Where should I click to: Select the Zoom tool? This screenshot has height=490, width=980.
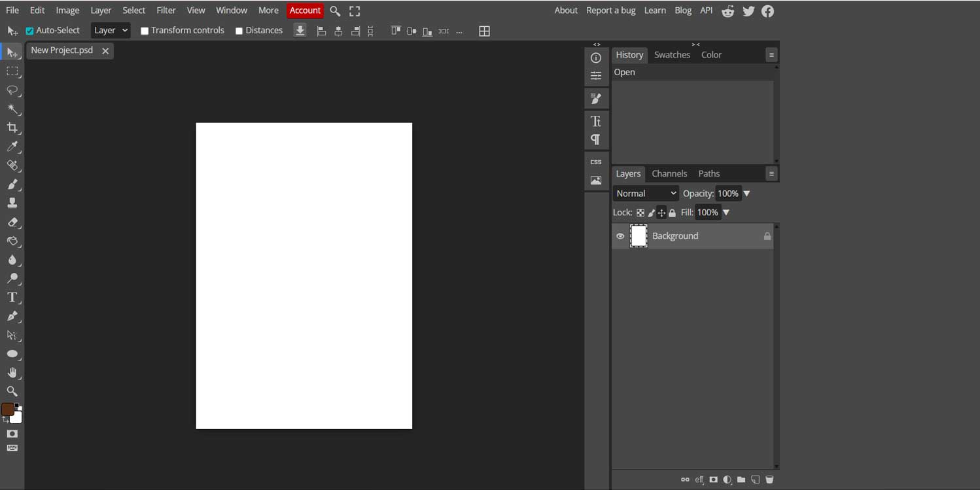point(13,391)
